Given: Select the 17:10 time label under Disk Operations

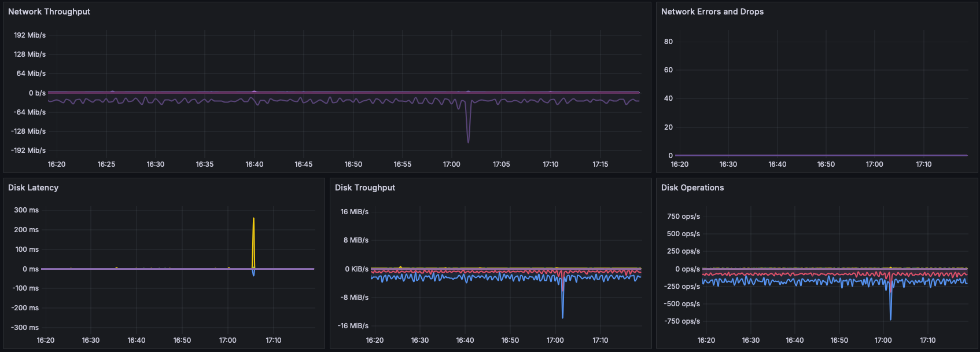Looking at the screenshot, I should point(928,340).
